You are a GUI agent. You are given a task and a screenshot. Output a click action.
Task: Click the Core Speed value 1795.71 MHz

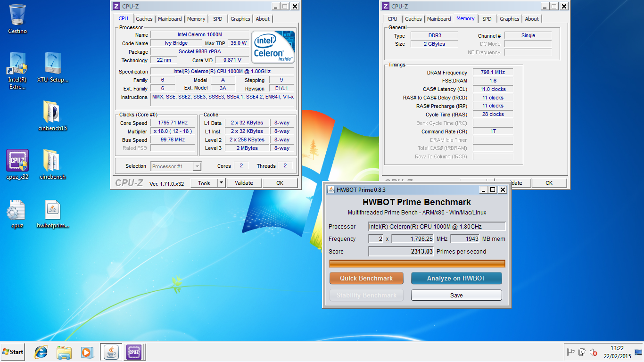coord(173,123)
